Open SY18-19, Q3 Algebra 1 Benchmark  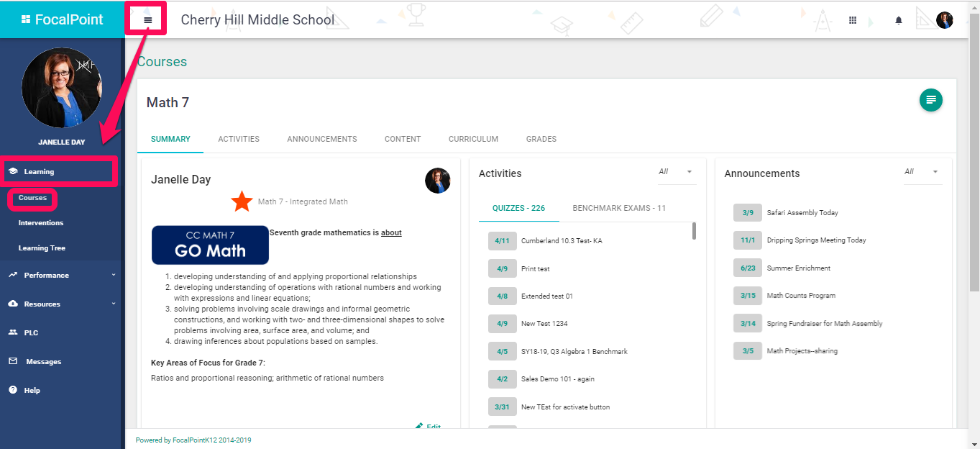tap(574, 351)
